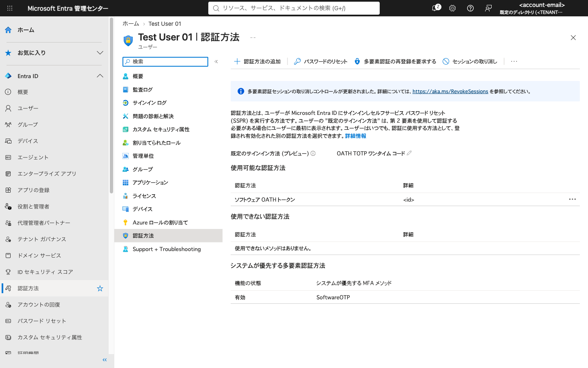Open the feedback icon in header
This screenshot has width=588, height=368.
pyautogui.click(x=488, y=8)
